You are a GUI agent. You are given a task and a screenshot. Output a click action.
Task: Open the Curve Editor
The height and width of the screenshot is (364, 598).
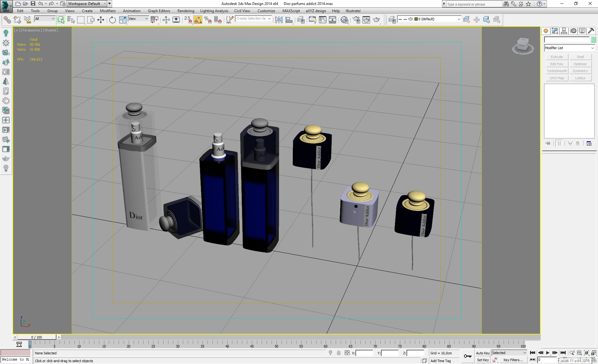click(323, 20)
